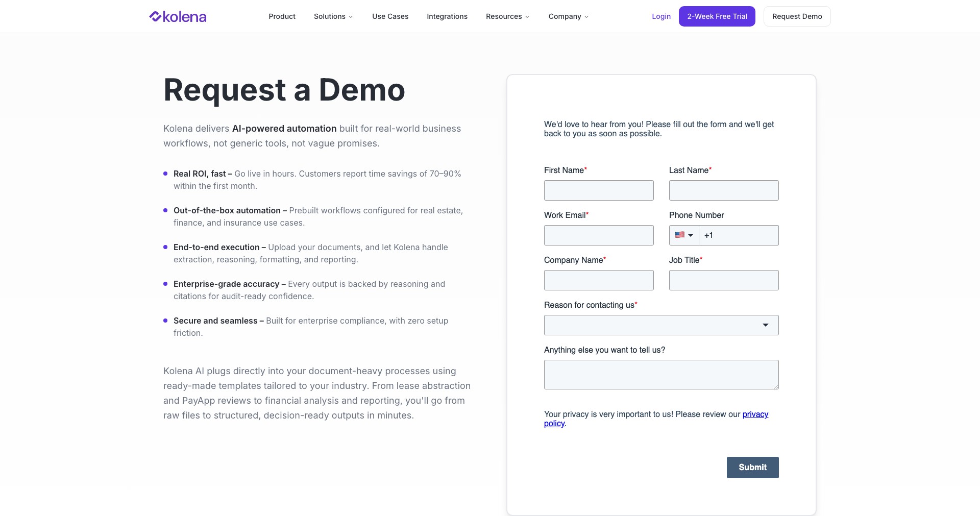The width and height of the screenshot is (980, 516).
Task: Start the 2-Week Free Trial
Action: pyautogui.click(x=717, y=16)
